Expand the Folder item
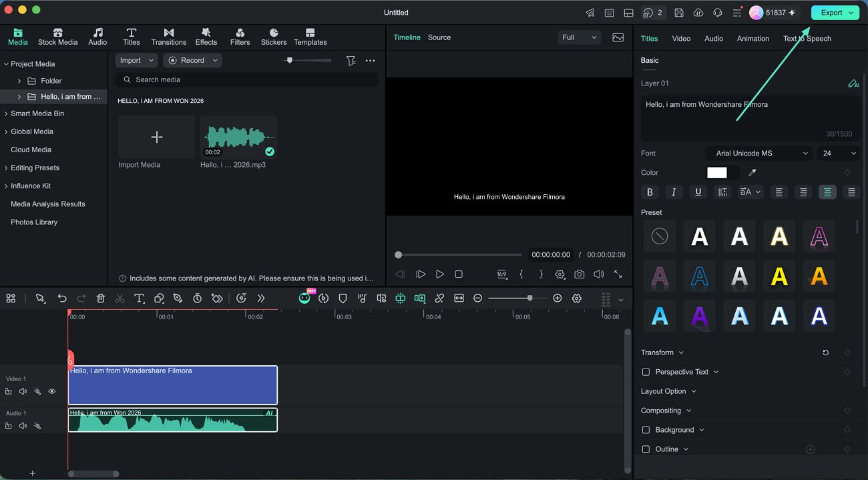The height and width of the screenshot is (480, 868). tap(19, 81)
